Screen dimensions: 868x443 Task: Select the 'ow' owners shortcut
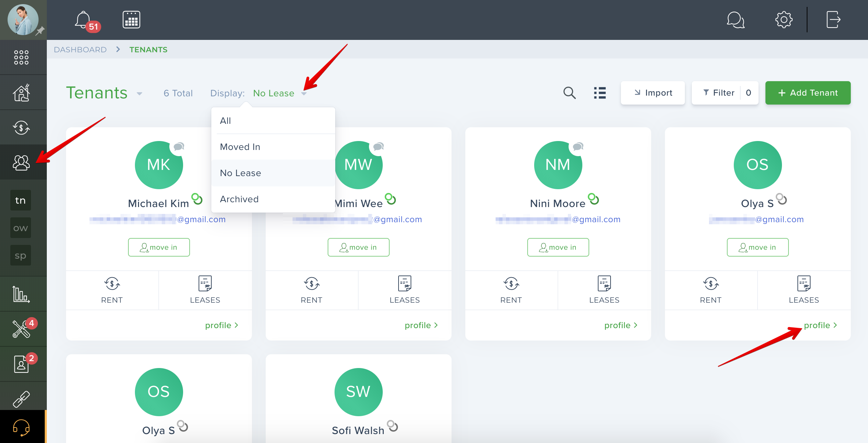[21, 228]
